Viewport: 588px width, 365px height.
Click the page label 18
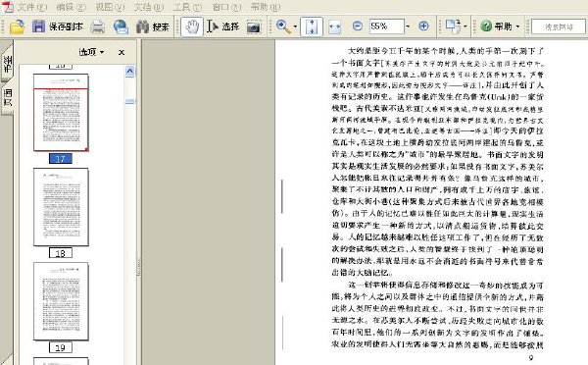pos(61,253)
